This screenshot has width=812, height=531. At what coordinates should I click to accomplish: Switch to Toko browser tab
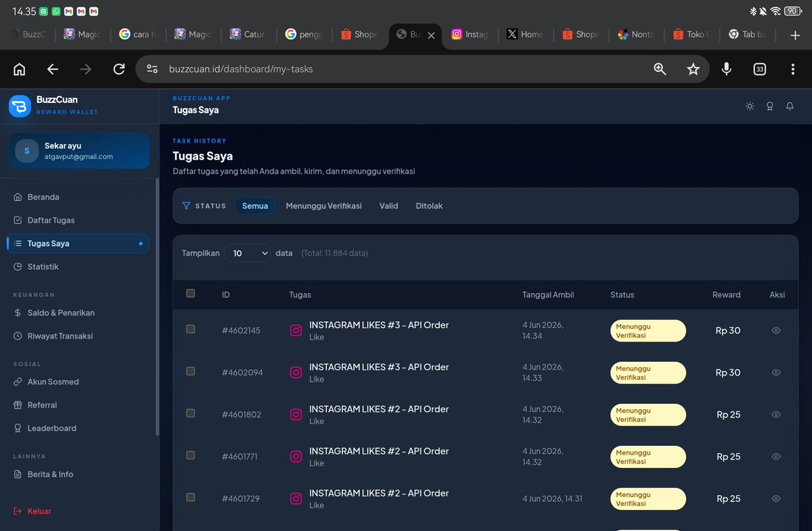pyautogui.click(x=692, y=34)
